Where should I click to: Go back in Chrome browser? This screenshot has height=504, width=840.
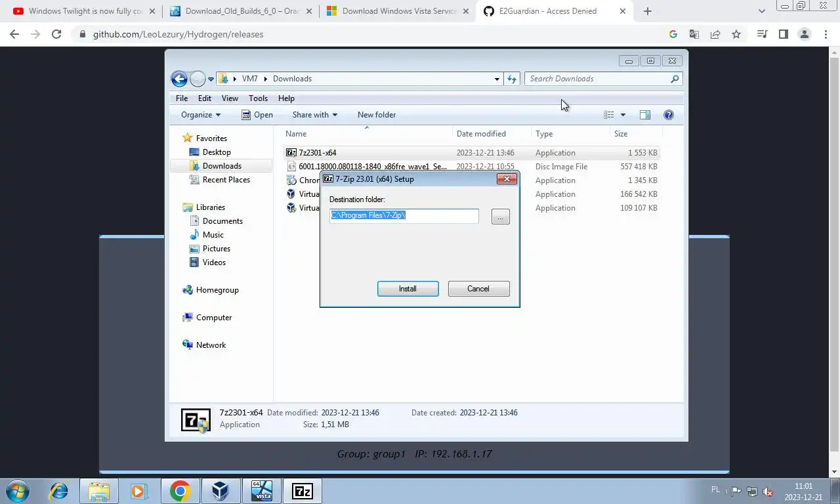(x=14, y=34)
